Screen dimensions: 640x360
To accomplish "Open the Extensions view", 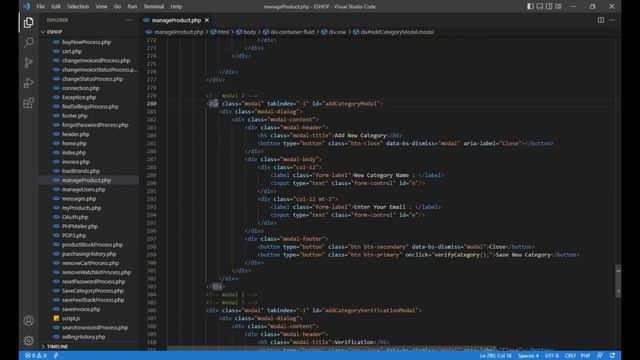I will tap(29, 103).
